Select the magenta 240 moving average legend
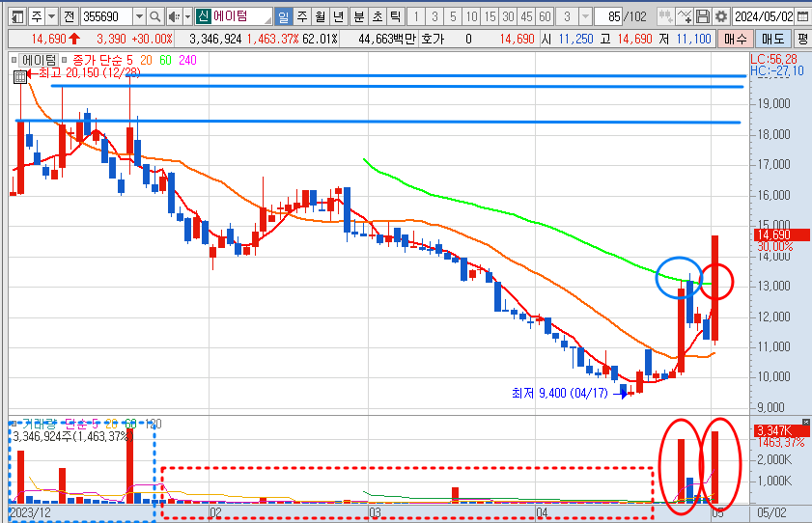Image resolution: width=812 pixels, height=523 pixels. [187, 60]
